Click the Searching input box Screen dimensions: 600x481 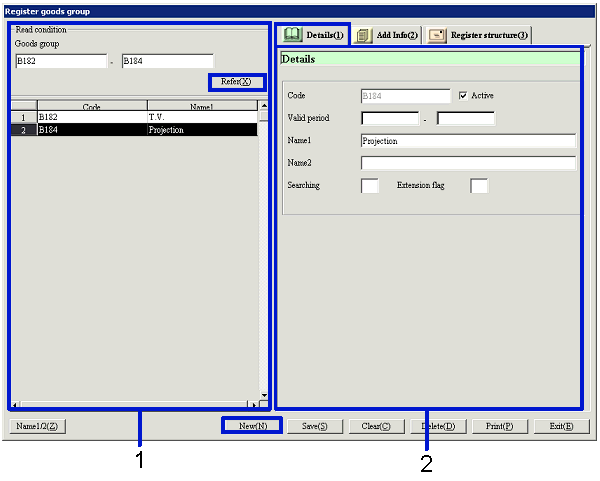370,186
